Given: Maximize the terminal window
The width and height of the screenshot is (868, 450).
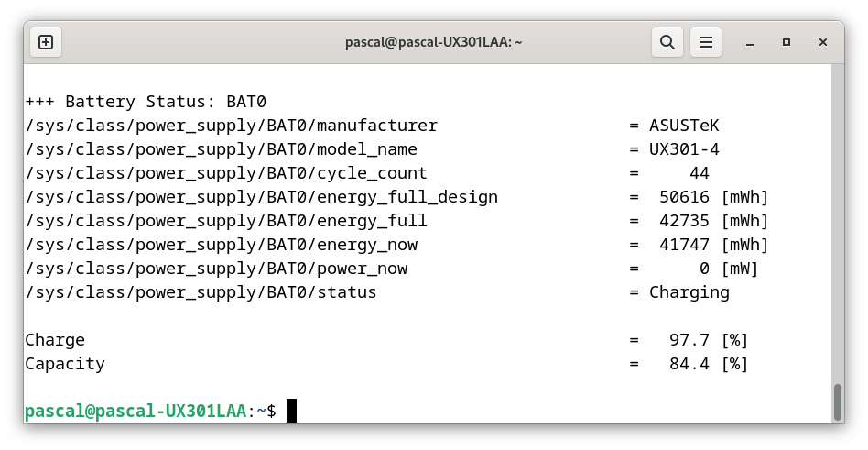Looking at the screenshot, I should [x=787, y=43].
